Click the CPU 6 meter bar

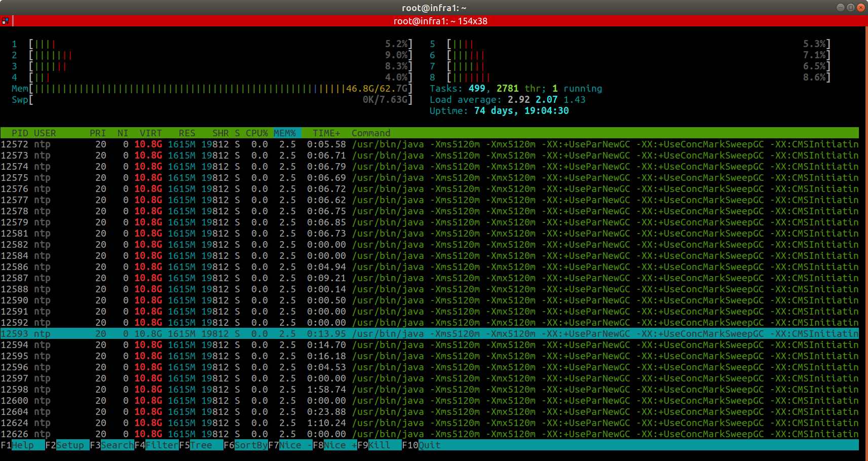630,55
